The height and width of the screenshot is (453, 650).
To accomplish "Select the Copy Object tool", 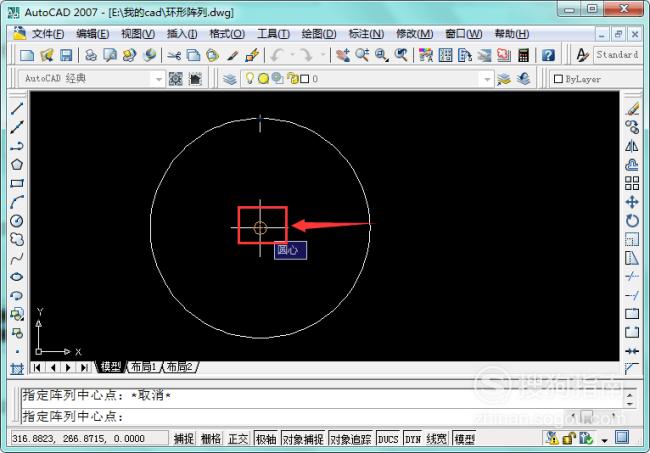I will 632,127.
